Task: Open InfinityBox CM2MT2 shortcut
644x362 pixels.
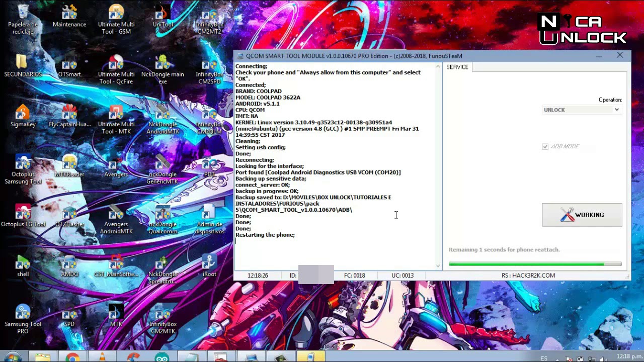Action: 209,19
